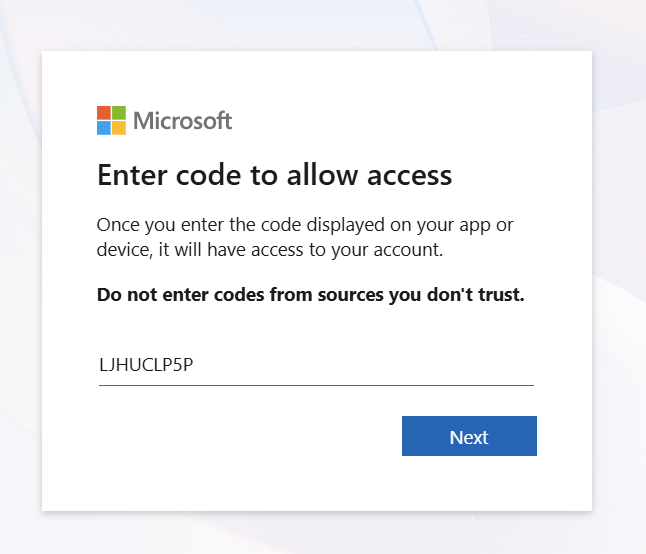The image size is (646, 554).
Task: Click the "Enter code to allow access" heading
Action: [x=274, y=176]
